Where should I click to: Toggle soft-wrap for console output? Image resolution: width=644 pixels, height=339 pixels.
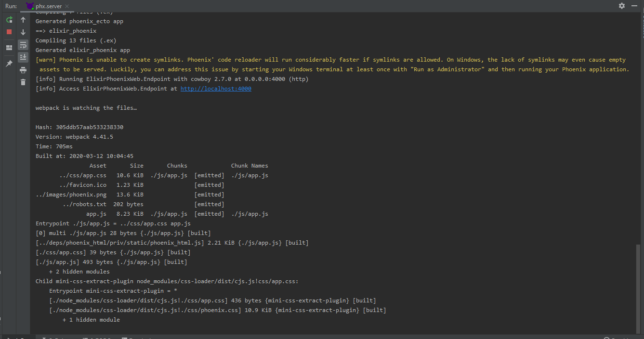(23, 45)
